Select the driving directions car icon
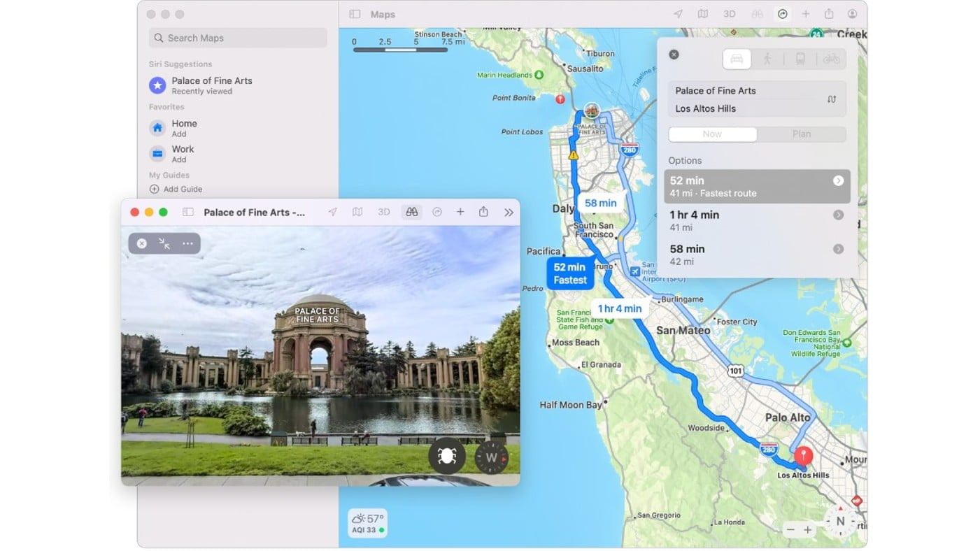 tap(737, 59)
